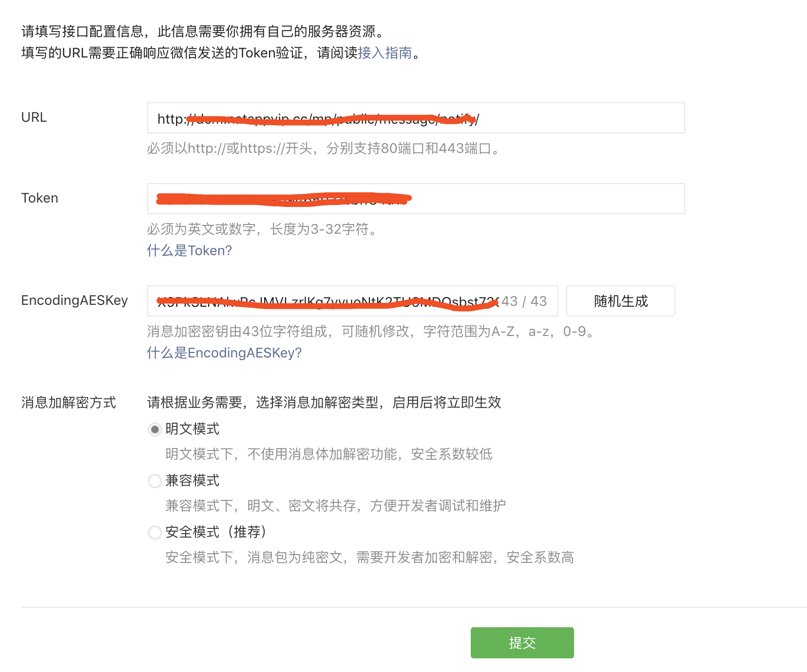Click the 安全模式 description text
The height and width of the screenshot is (672, 807).
[370, 557]
